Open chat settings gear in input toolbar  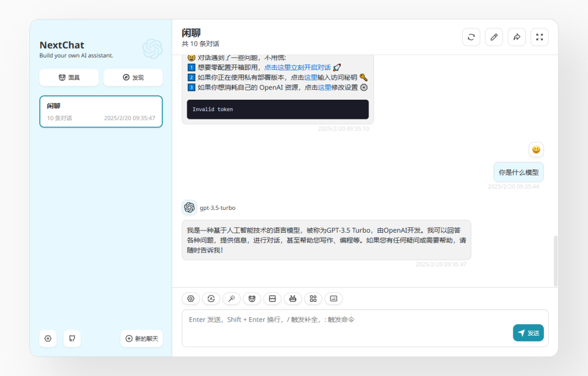[x=191, y=299]
